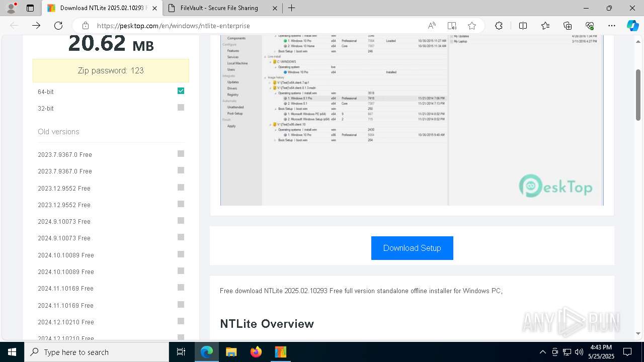View site information lock icon

(x=86, y=26)
